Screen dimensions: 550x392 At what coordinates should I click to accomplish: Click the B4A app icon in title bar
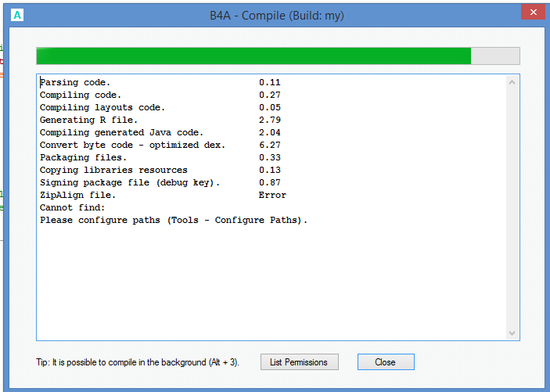pos(17,15)
